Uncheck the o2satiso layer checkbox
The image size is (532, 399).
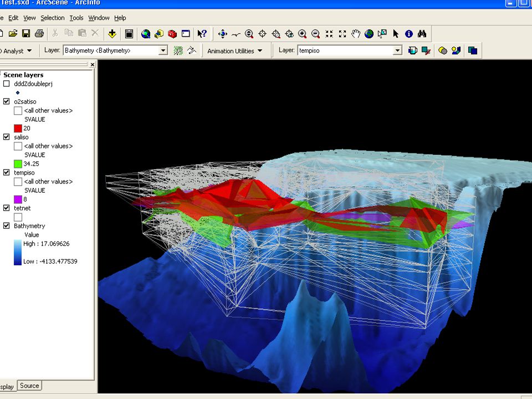7,101
